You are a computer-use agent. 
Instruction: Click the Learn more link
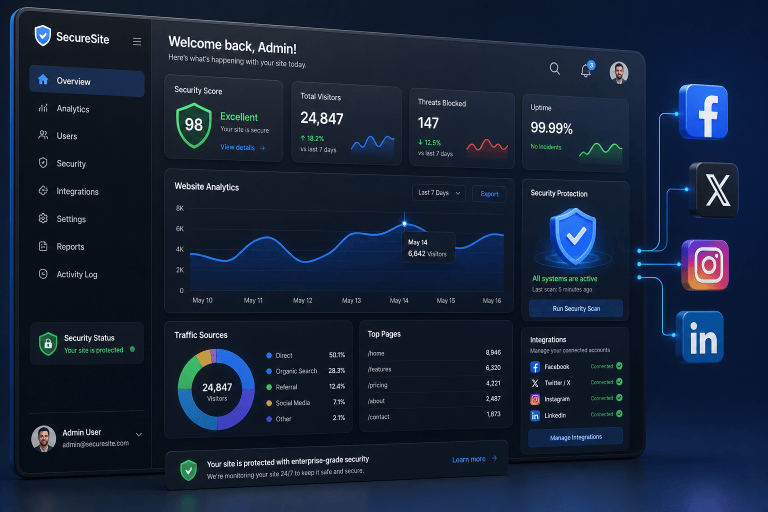click(474, 459)
